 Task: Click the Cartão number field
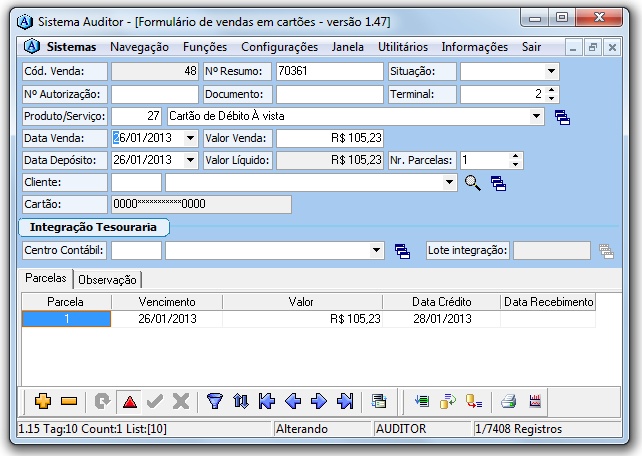point(201,204)
